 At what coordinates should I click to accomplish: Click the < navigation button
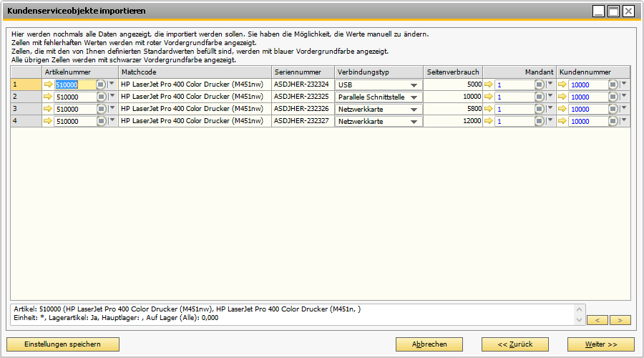click(x=597, y=320)
